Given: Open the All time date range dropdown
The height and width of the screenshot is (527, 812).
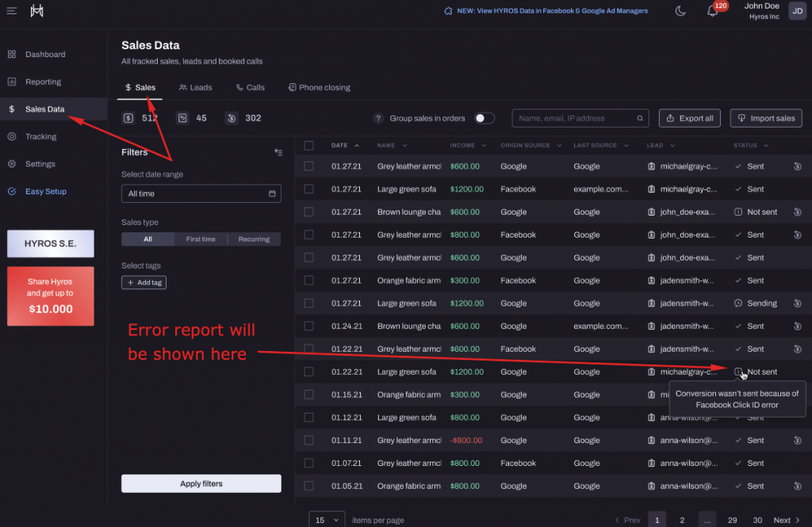Looking at the screenshot, I should coord(201,193).
